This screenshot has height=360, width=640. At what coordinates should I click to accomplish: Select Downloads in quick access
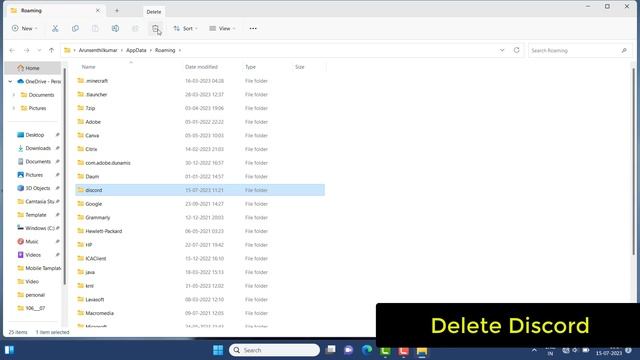click(38, 148)
